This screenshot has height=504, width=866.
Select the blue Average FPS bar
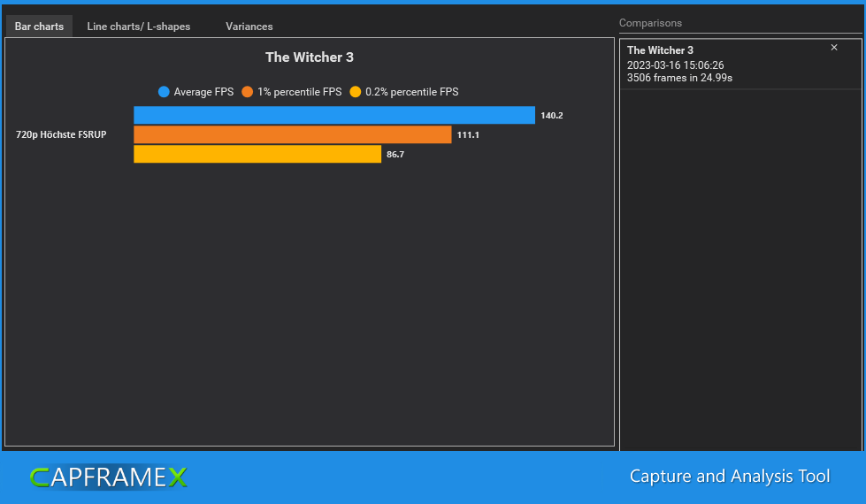(334, 115)
